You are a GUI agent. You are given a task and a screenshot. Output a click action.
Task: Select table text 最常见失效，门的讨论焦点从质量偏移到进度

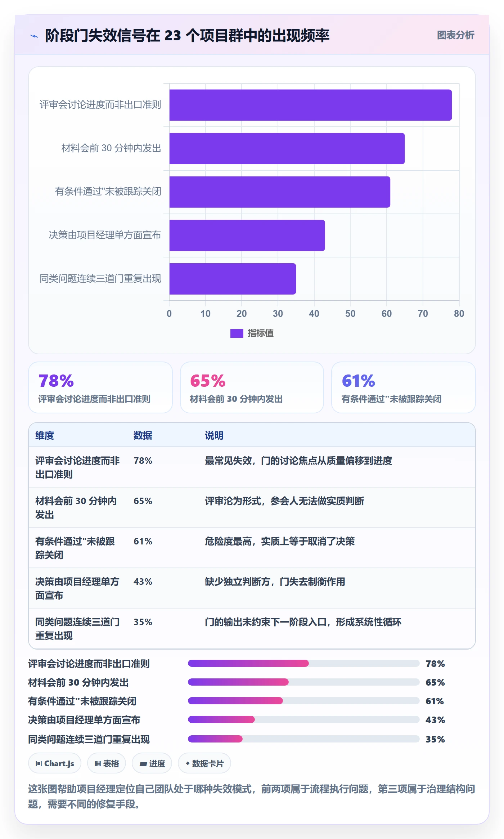[298, 461]
